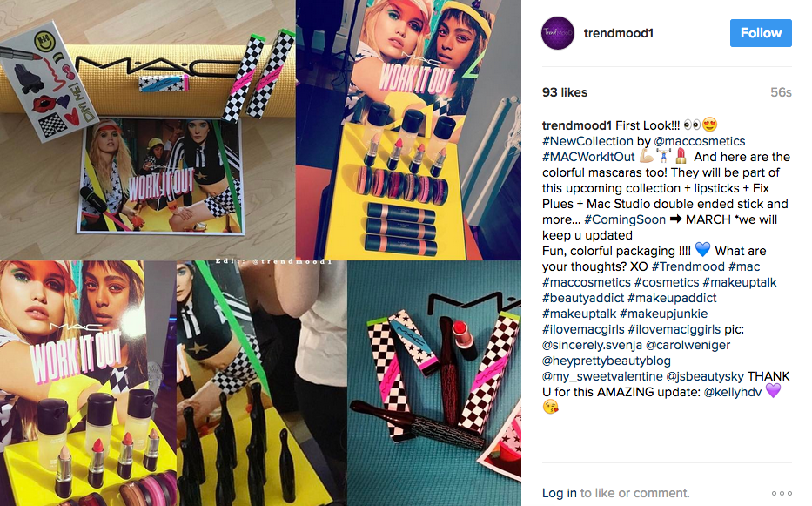The height and width of the screenshot is (506, 812).
Task: Click the 56s post timestamp
Action: point(781,92)
